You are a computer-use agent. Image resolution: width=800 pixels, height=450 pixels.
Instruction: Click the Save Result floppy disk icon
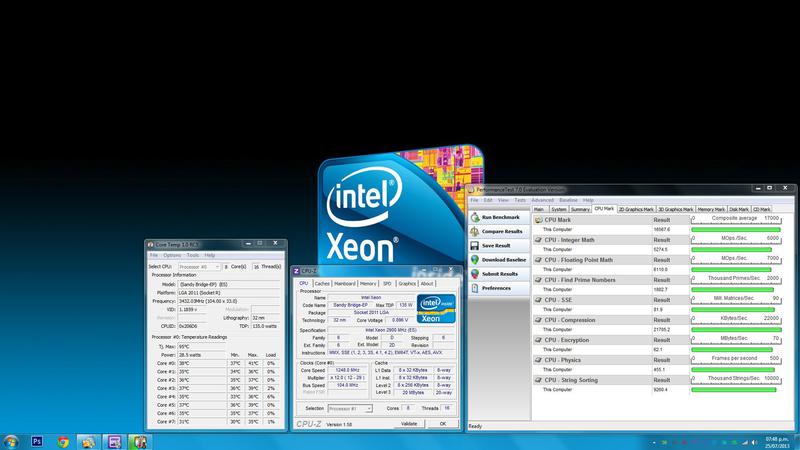coord(475,245)
